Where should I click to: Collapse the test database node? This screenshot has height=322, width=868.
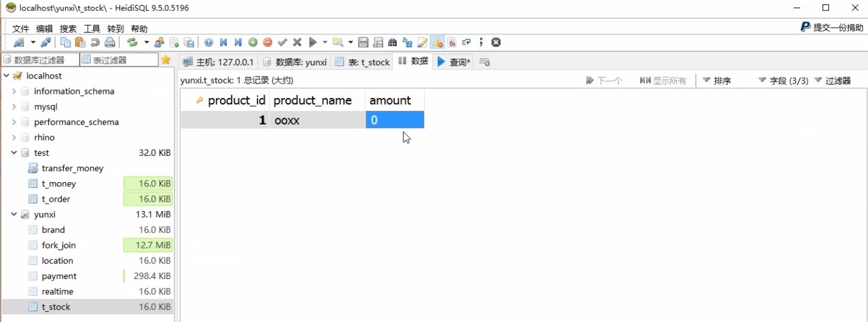click(14, 153)
